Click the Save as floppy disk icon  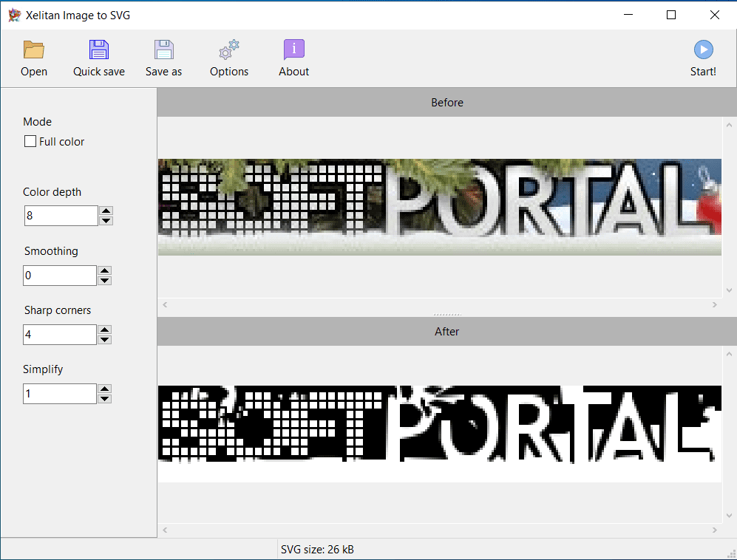163,49
